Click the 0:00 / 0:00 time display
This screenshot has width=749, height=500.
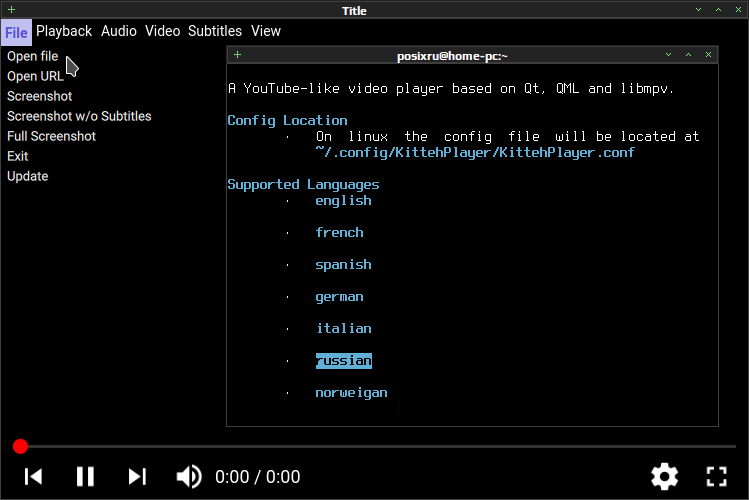(x=257, y=477)
